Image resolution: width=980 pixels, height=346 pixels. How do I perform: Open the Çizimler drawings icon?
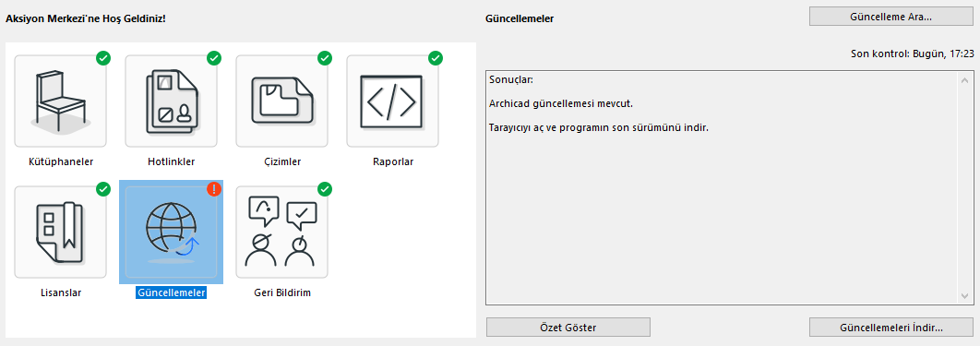281,101
